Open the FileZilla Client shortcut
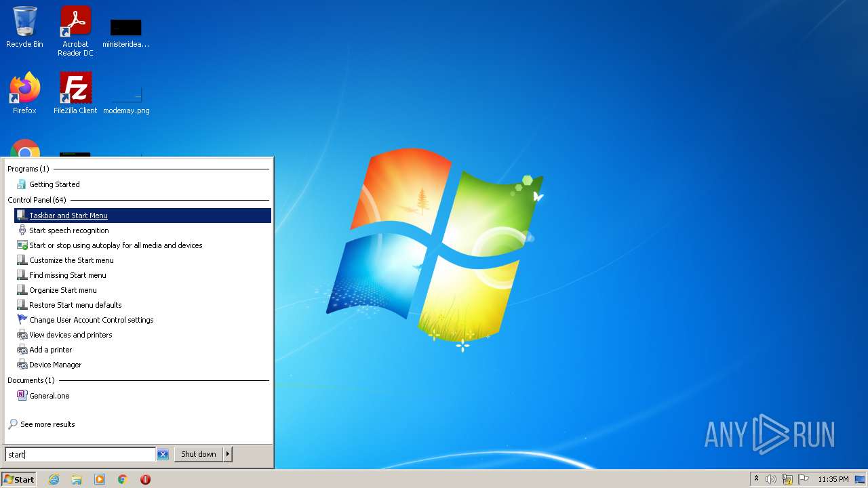The image size is (868, 488). coord(75,93)
